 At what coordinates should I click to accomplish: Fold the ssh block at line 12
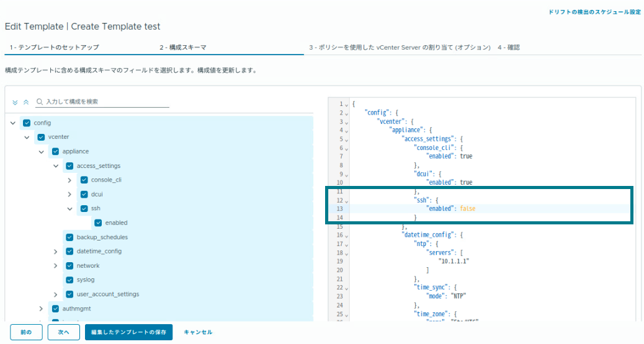pos(347,200)
